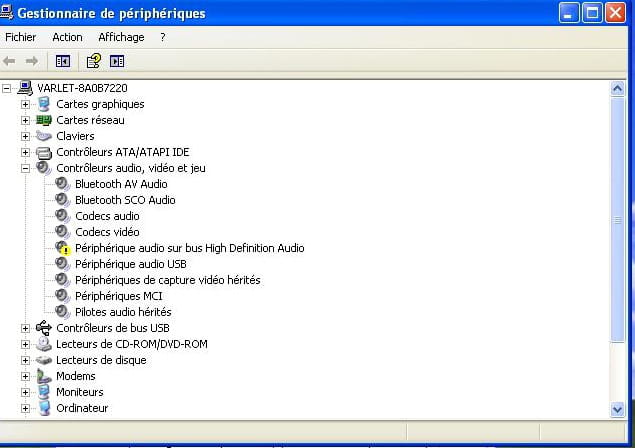The height and width of the screenshot is (448, 635).
Task: Select Périphérique audio sur bus High Definition Audio
Action: (190, 248)
